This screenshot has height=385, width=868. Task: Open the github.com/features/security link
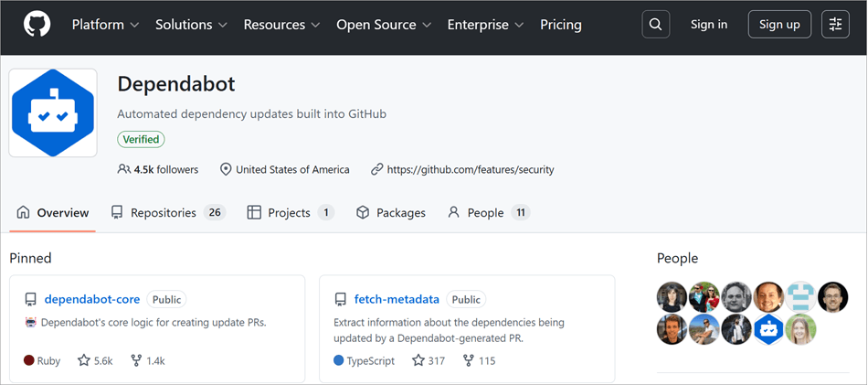click(x=471, y=169)
